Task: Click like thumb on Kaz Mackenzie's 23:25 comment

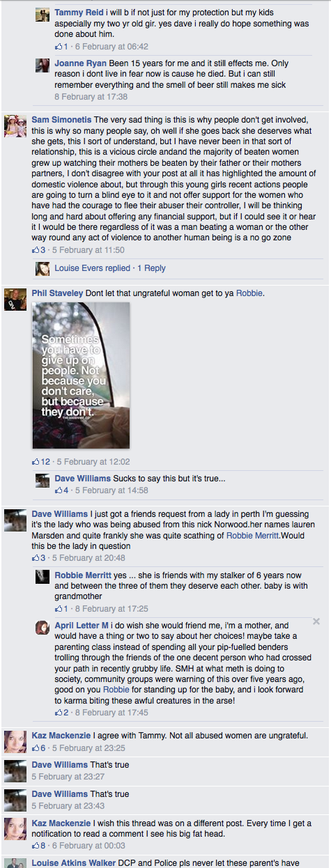Action: tap(36, 748)
